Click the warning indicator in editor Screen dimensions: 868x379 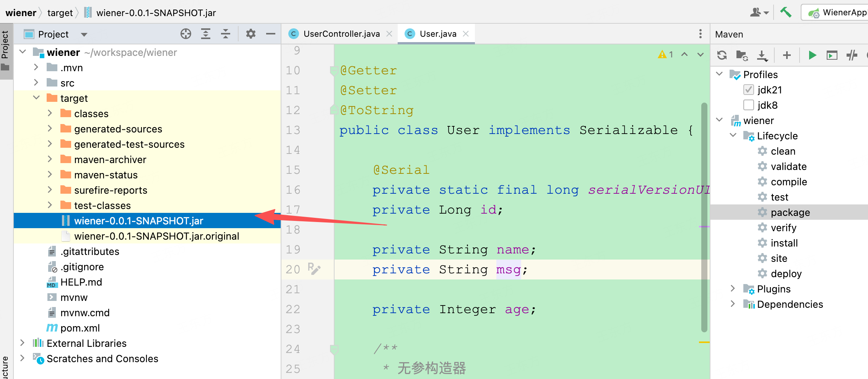(x=665, y=54)
